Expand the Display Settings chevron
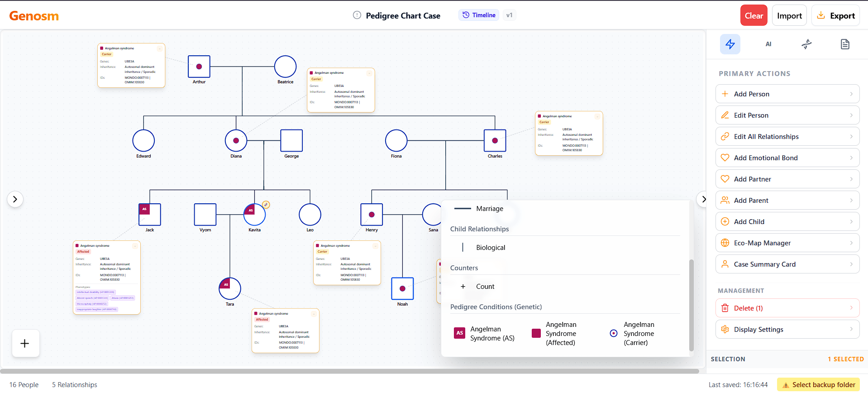 click(x=851, y=329)
